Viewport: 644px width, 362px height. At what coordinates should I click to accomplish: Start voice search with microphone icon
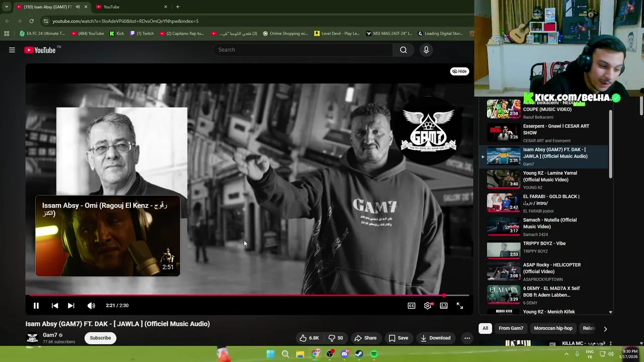[x=426, y=50]
